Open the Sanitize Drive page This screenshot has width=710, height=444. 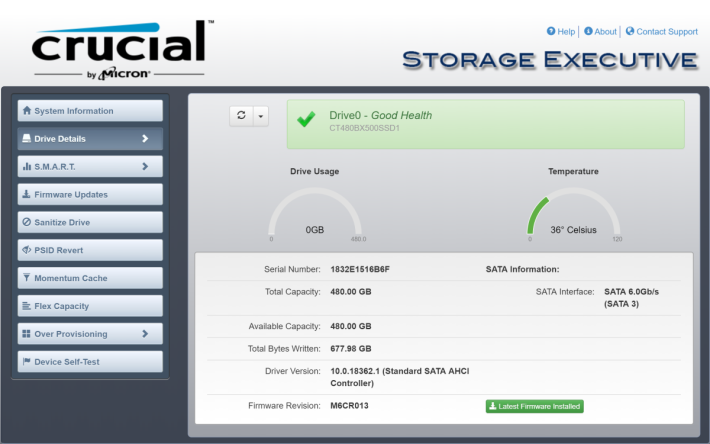pos(90,222)
